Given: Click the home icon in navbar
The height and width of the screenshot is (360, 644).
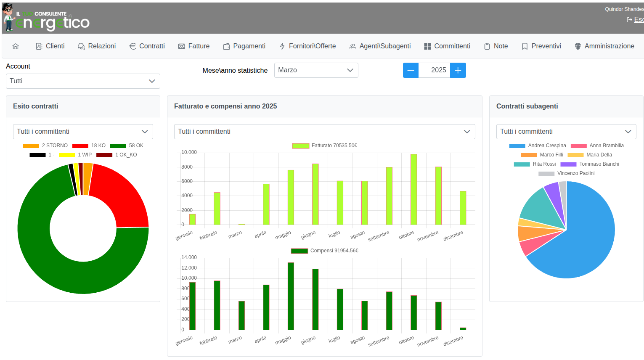Looking at the screenshot, I should click(16, 46).
